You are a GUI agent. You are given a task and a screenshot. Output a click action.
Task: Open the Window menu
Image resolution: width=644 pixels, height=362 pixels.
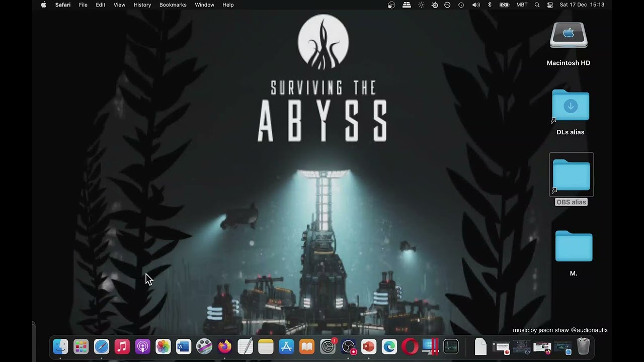click(x=204, y=5)
